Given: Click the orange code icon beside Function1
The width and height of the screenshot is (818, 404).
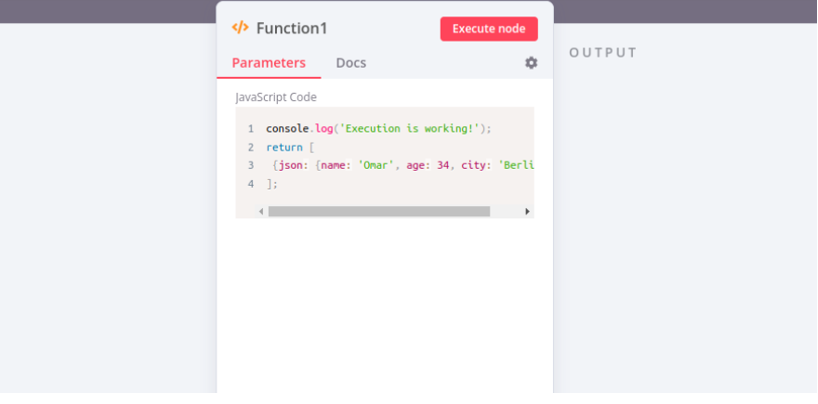Looking at the screenshot, I should (x=240, y=28).
